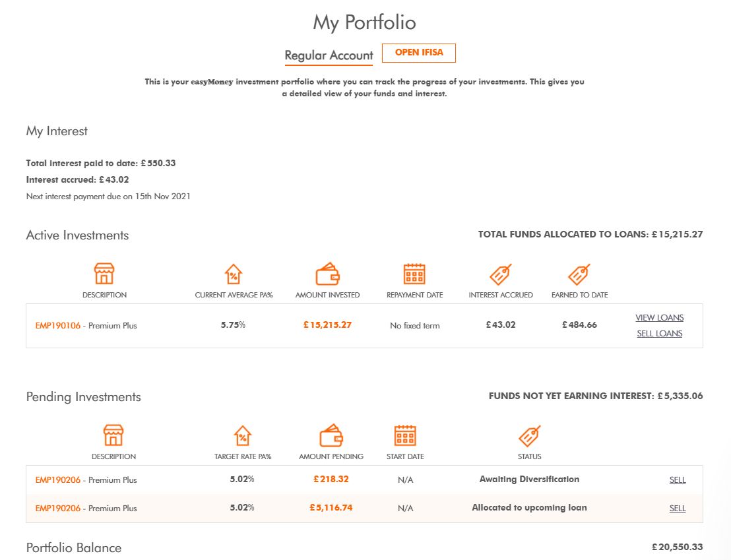Screen dimensions: 731x560
Task: Click the My Portfolio page heading
Action: [x=365, y=22]
